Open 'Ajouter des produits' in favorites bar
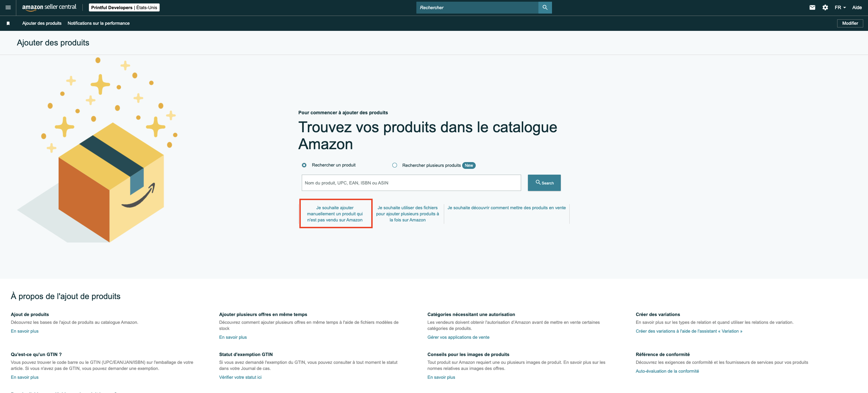This screenshot has width=868, height=393. click(42, 23)
